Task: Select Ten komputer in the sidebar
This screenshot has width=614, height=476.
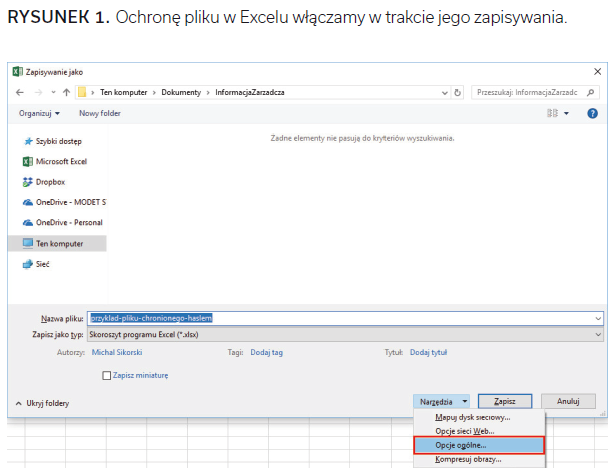Action: coord(57,243)
